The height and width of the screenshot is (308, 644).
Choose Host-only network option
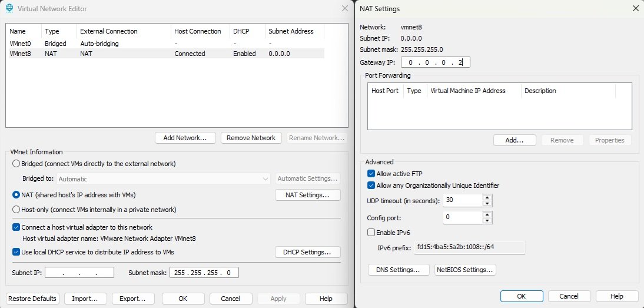(x=16, y=210)
